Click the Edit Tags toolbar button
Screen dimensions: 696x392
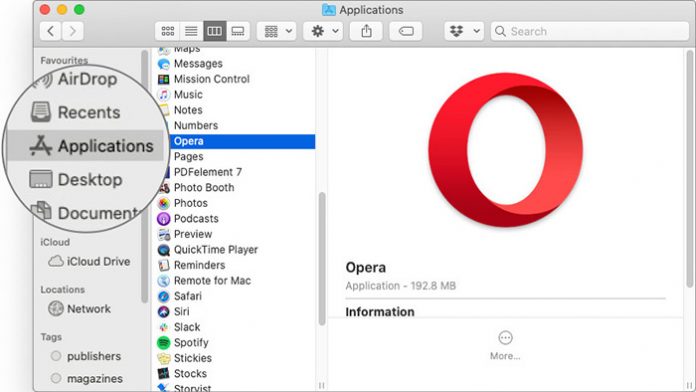pos(406,31)
